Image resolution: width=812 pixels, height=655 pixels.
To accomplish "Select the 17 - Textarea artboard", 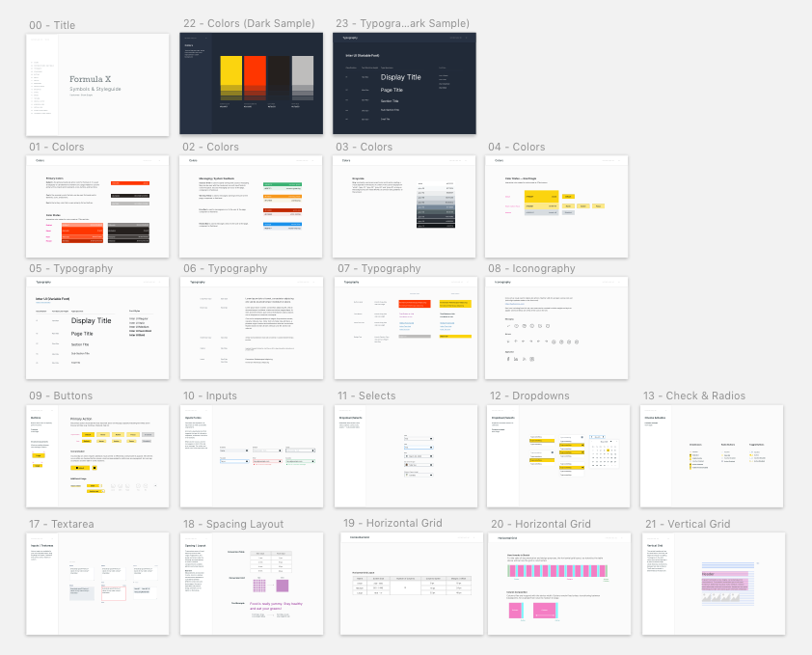I will click(97, 584).
